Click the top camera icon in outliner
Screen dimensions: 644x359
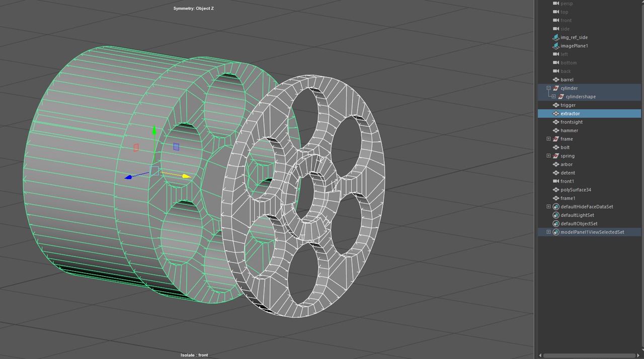coord(556,12)
